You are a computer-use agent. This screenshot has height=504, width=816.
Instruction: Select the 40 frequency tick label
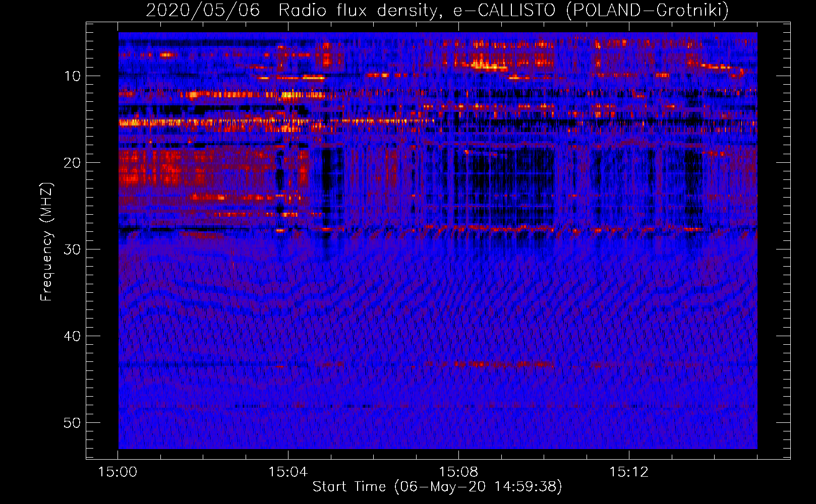tap(73, 336)
